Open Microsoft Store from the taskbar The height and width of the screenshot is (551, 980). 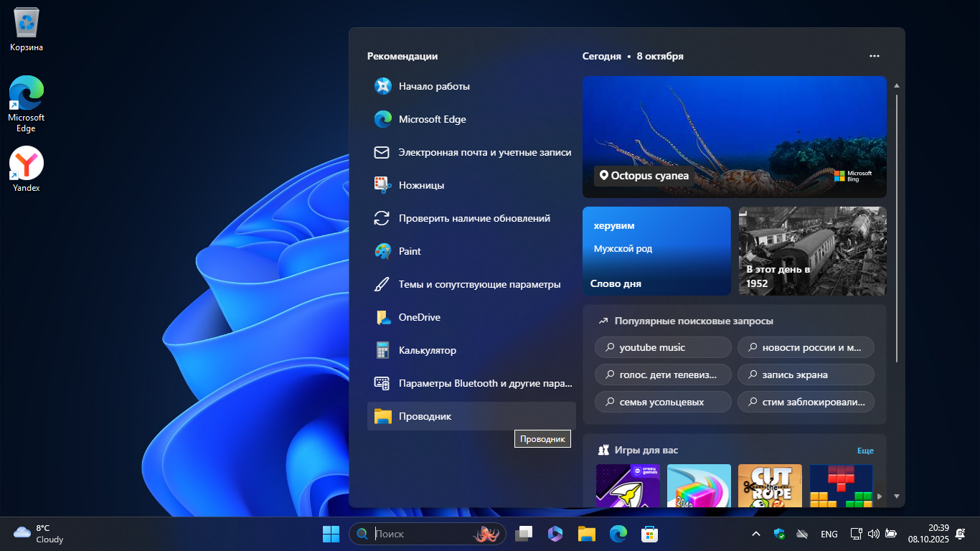tap(649, 534)
